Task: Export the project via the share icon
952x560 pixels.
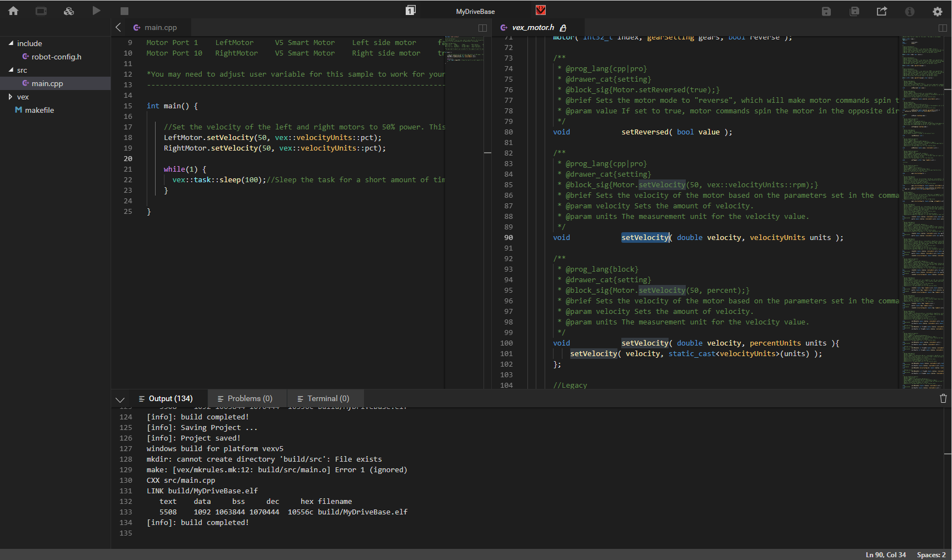Action: (883, 11)
